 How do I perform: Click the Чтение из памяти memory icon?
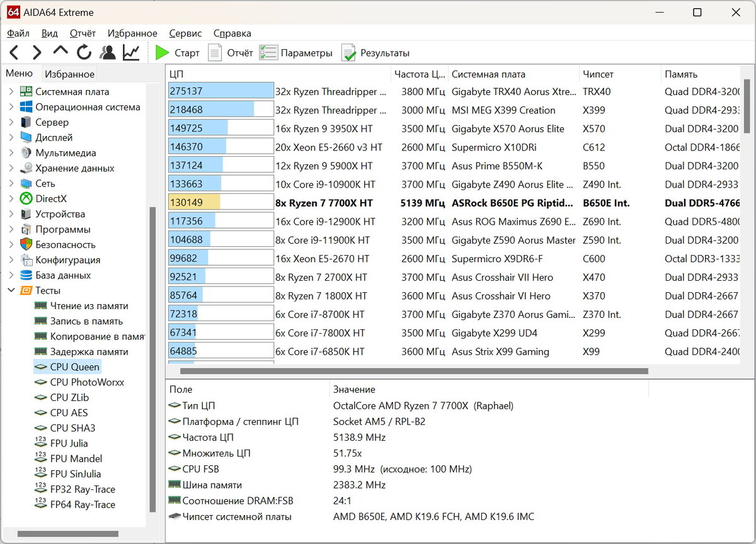click(41, 305)
